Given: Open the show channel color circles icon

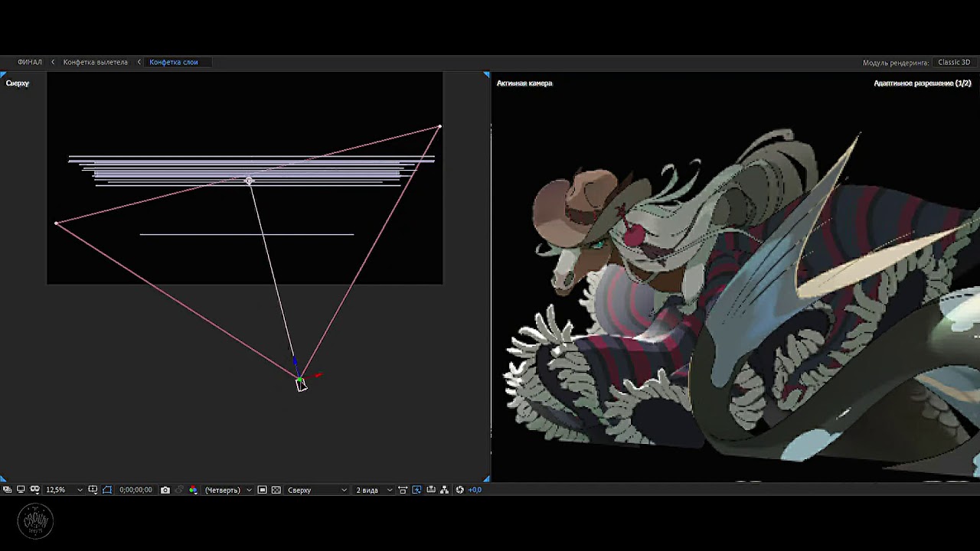Looking at the screenshot, I should click(x=193, y=490).
